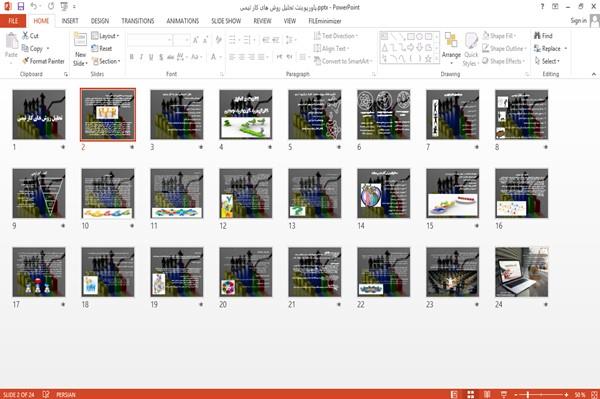Screen dimensions: 600x399
Task: Click the Redo icon in title bar
Action: 51,7
